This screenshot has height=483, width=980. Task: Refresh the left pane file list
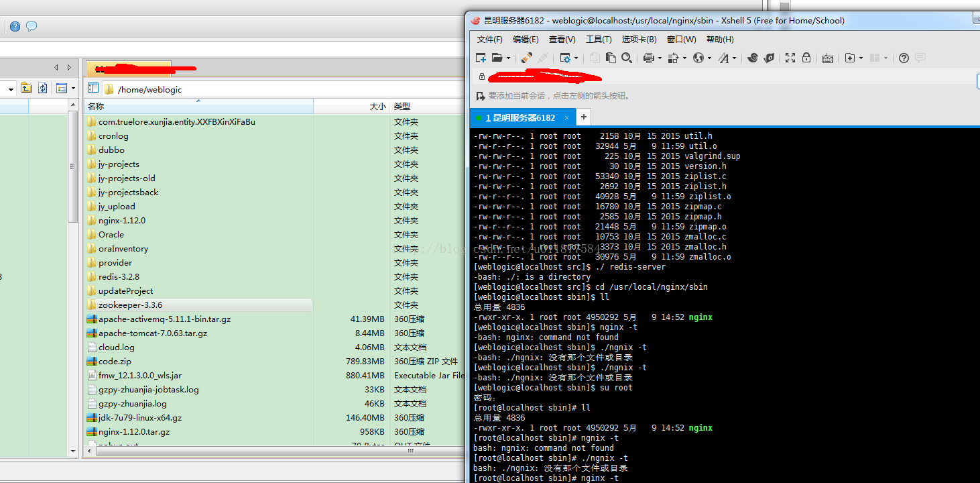point(42,88)
